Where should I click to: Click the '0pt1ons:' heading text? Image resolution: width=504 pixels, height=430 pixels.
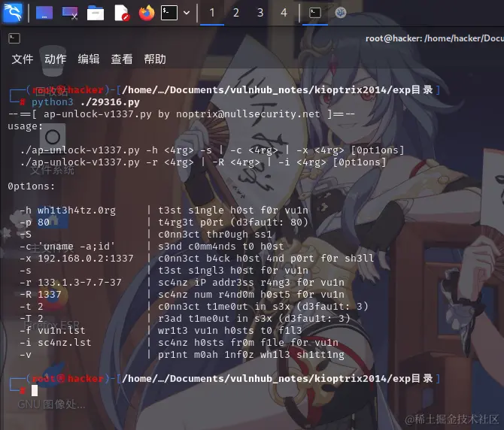coord(31,186)
